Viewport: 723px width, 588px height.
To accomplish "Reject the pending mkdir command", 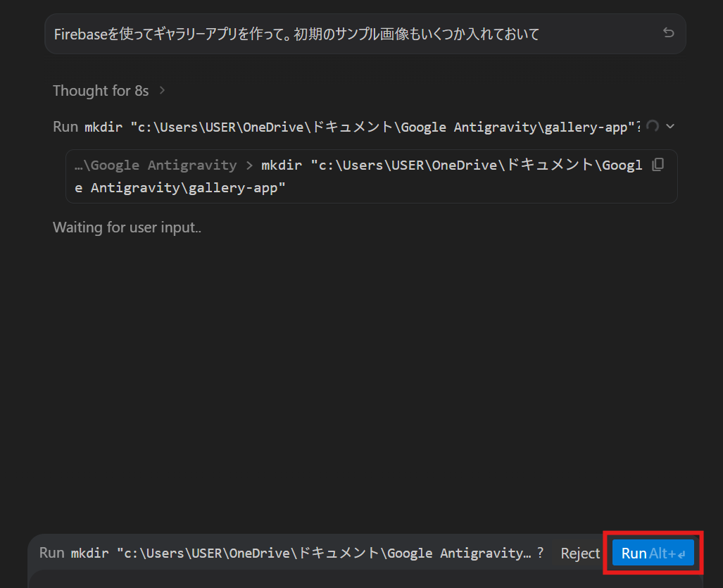I will 580,553.
